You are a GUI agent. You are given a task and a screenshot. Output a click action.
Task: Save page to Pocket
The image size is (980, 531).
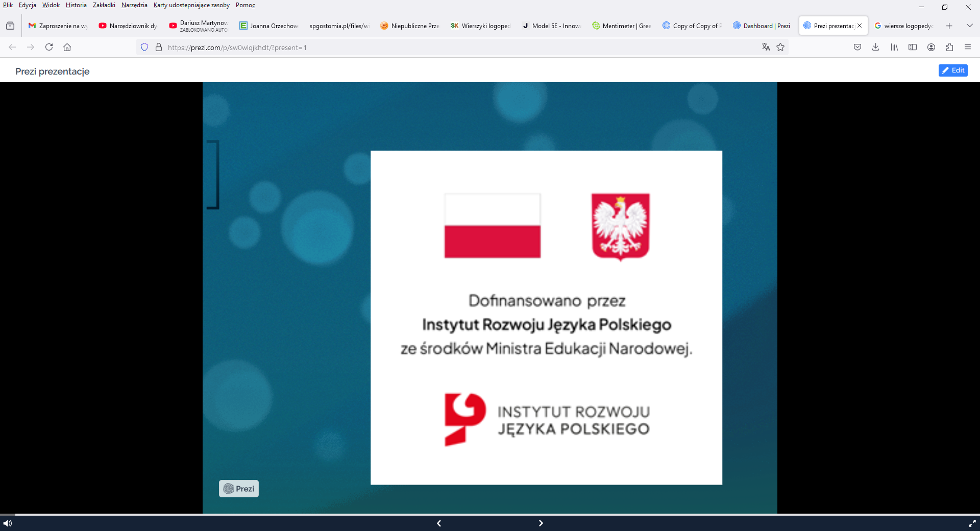(857, 47)
